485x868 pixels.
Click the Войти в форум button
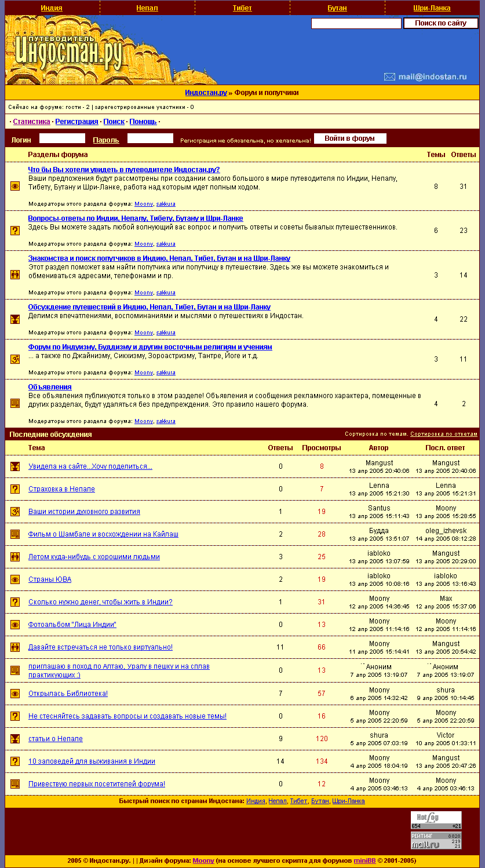350,138
